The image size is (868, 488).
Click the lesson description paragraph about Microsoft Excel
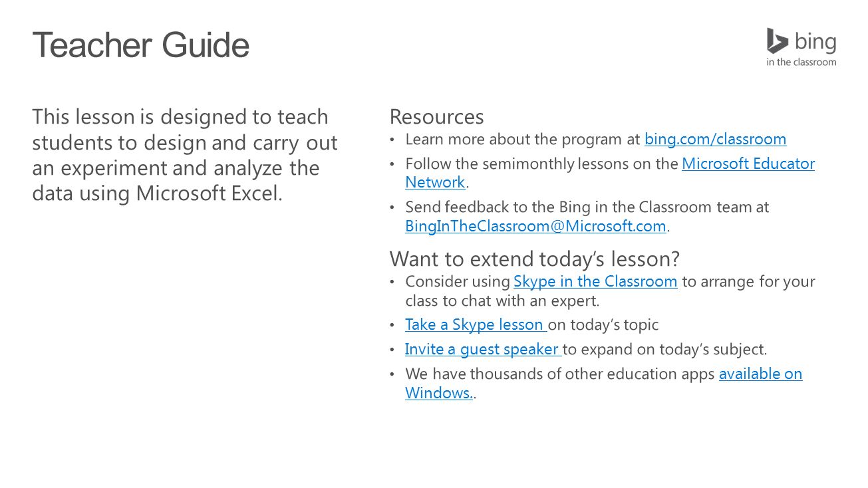pos(185,155)
